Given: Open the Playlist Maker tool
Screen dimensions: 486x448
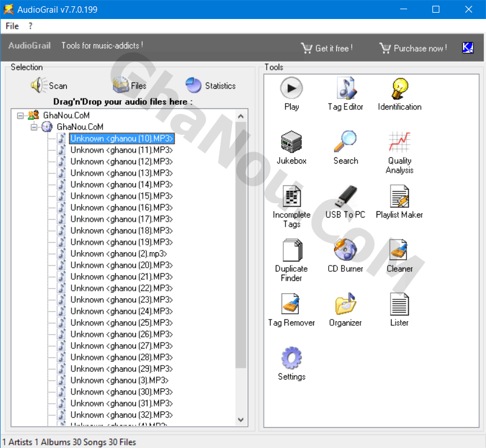Looking at the screenshot, I should coord(400,202).
